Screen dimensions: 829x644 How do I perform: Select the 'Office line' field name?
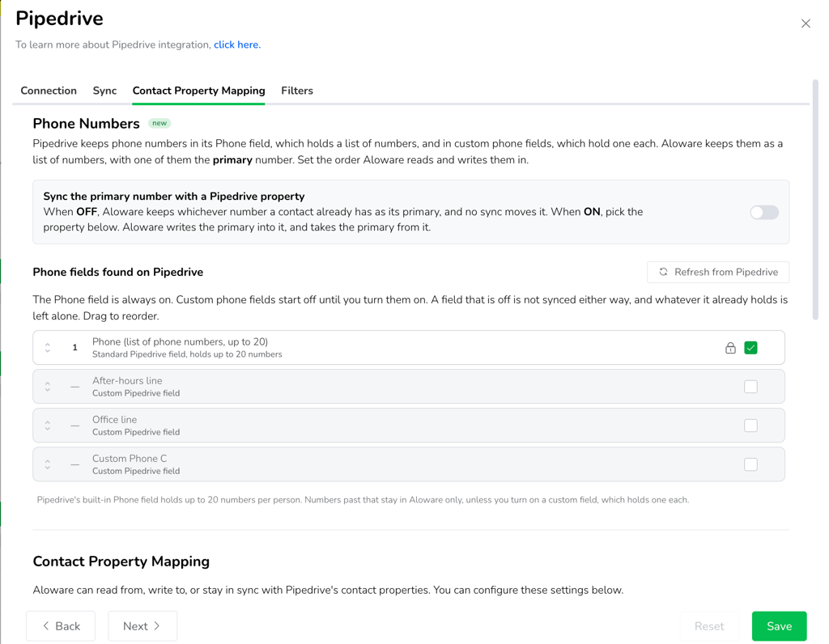(115, 419)
